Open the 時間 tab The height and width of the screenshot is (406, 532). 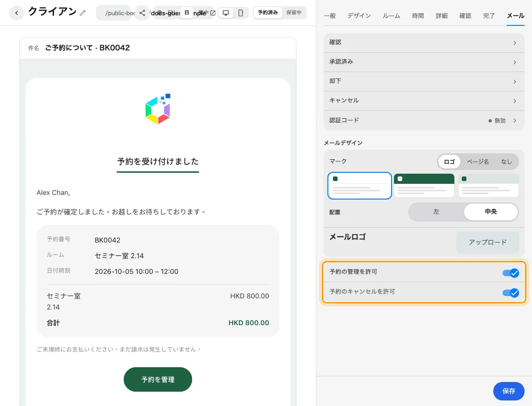(417, 16)
